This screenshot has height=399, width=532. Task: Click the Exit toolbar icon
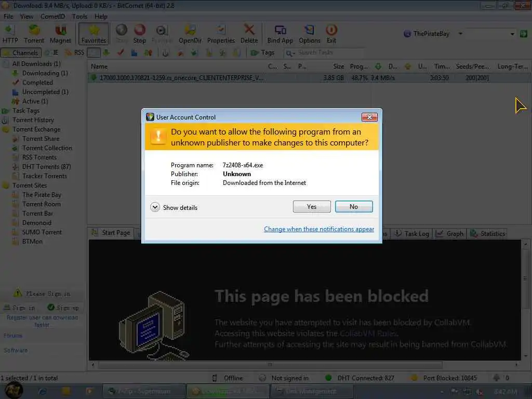331,34
